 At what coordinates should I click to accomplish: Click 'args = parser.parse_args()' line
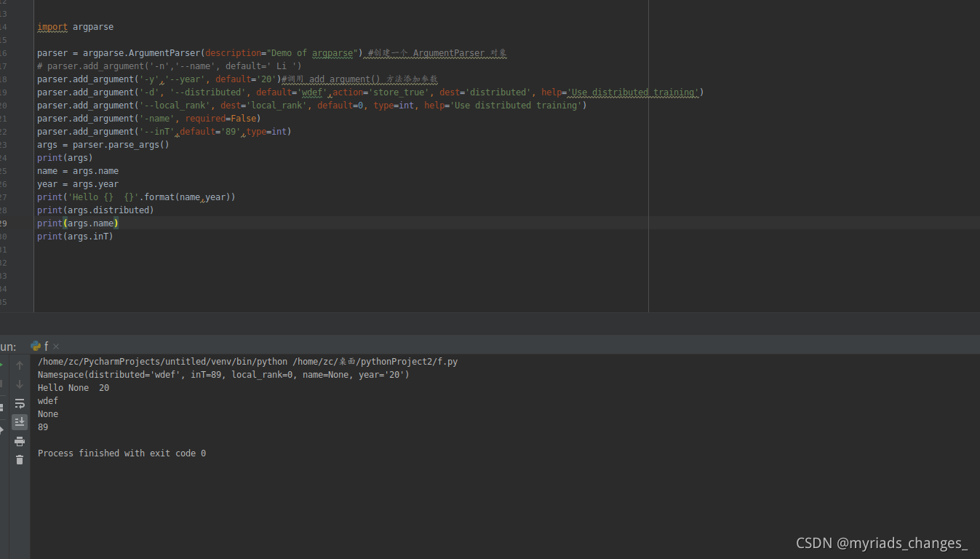pos(103,145)
